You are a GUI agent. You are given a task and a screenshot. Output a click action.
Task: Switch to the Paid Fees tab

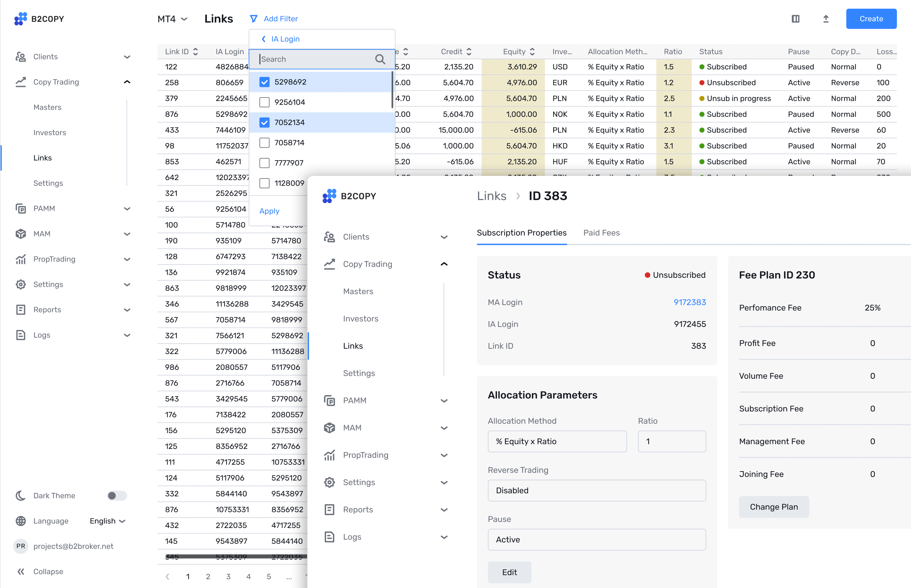pyautogui.click(x=601, y=232)
